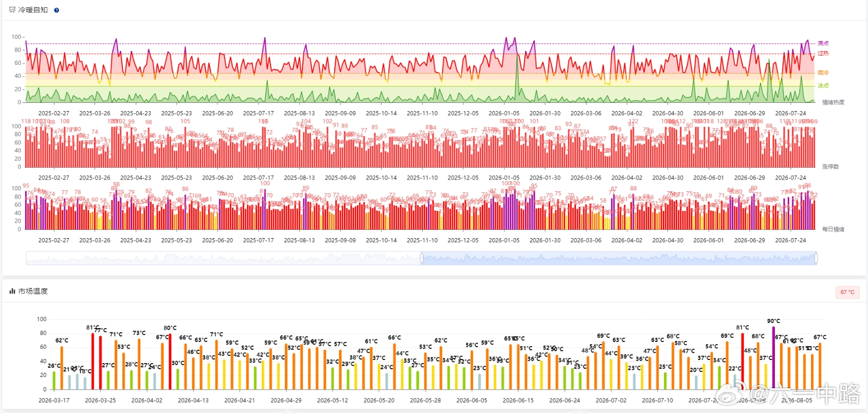868x414 pixels.
Task: Click the 2026-06-15 axis date in 市场温度
Action: coord(518,400)
